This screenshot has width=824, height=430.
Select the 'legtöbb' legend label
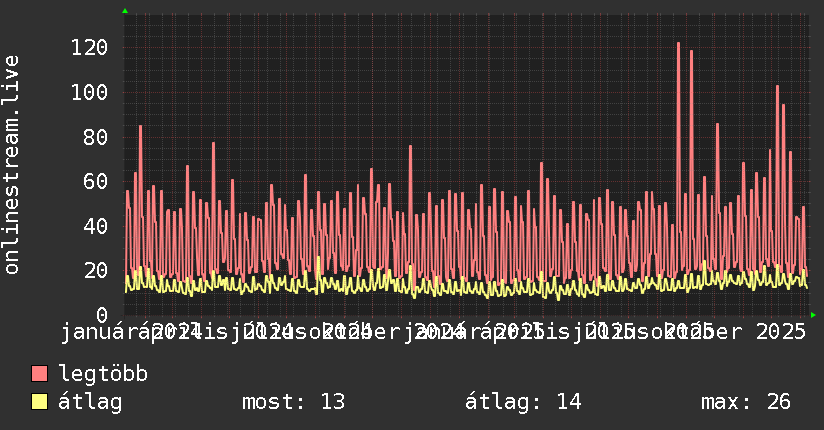coord(103,373)
